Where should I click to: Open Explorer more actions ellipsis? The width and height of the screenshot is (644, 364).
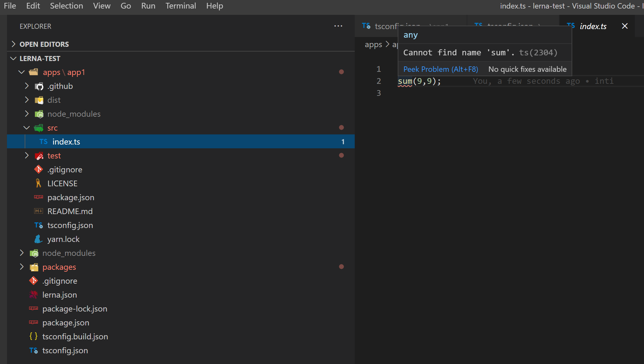pyautogui.click(x=338, y=26)
